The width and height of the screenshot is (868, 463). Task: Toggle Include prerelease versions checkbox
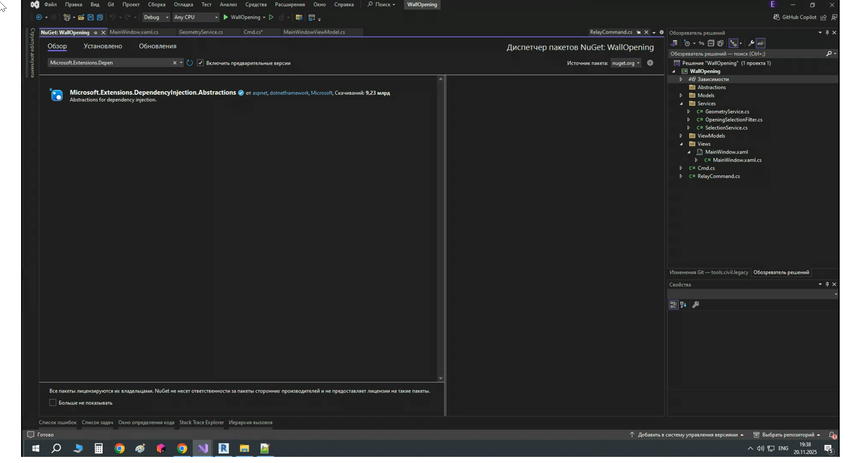(x=200, y=63)
